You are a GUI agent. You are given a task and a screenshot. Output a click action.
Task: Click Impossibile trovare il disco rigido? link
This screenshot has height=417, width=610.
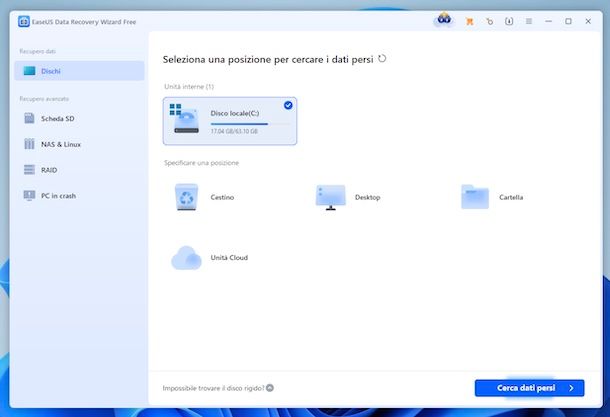[x=213, y=388]
